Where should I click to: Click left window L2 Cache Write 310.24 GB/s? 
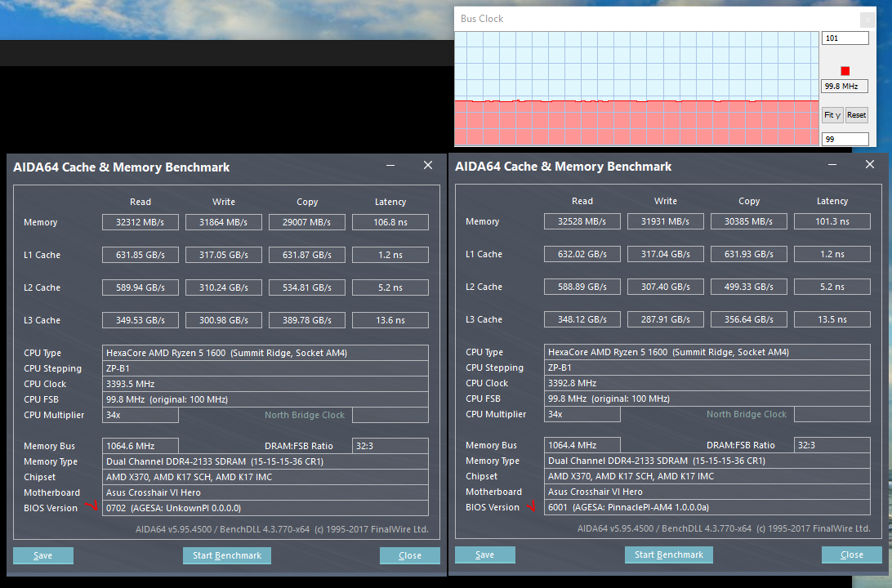(224, 287)
